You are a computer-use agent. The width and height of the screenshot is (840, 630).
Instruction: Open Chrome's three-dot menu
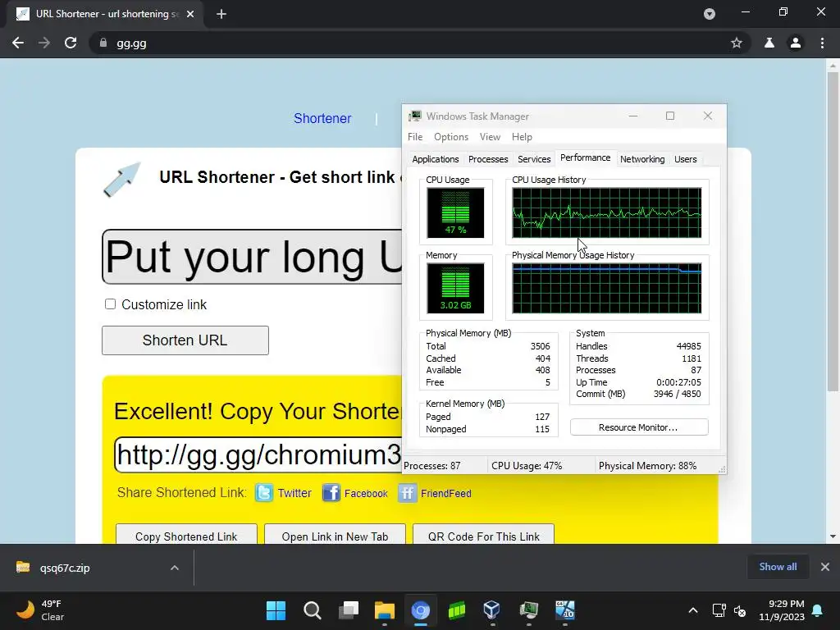click(x=822, y=43)
